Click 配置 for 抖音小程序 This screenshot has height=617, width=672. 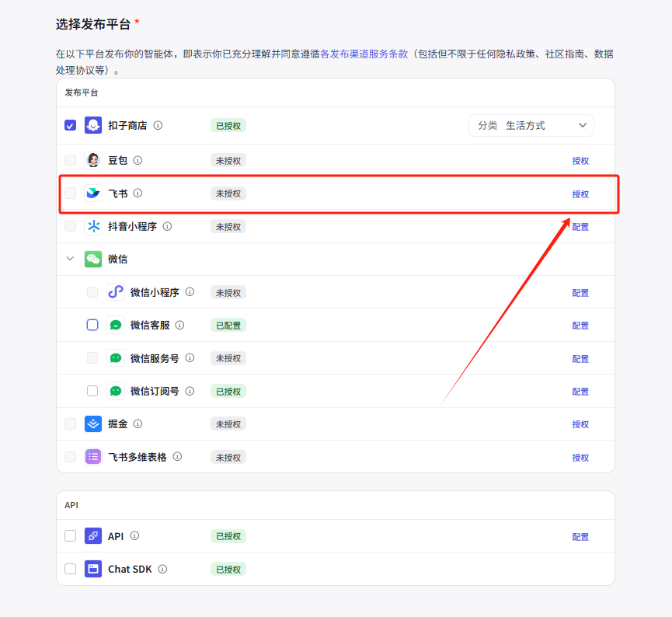point(580,227)
